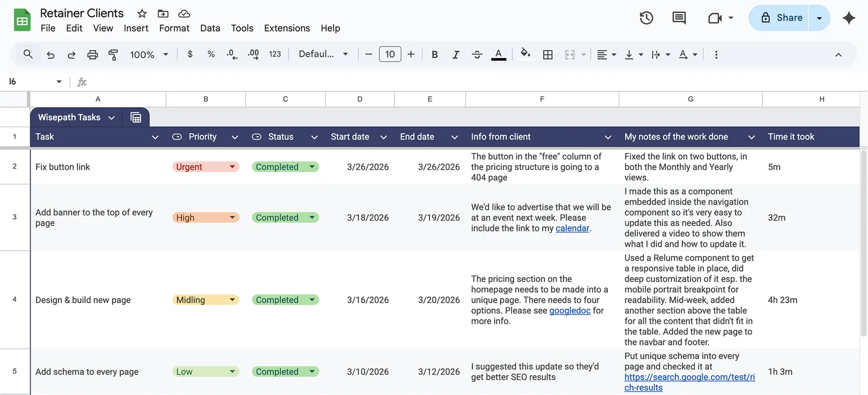
Task: Print the spreadsheet
Action: coord(93,54)
